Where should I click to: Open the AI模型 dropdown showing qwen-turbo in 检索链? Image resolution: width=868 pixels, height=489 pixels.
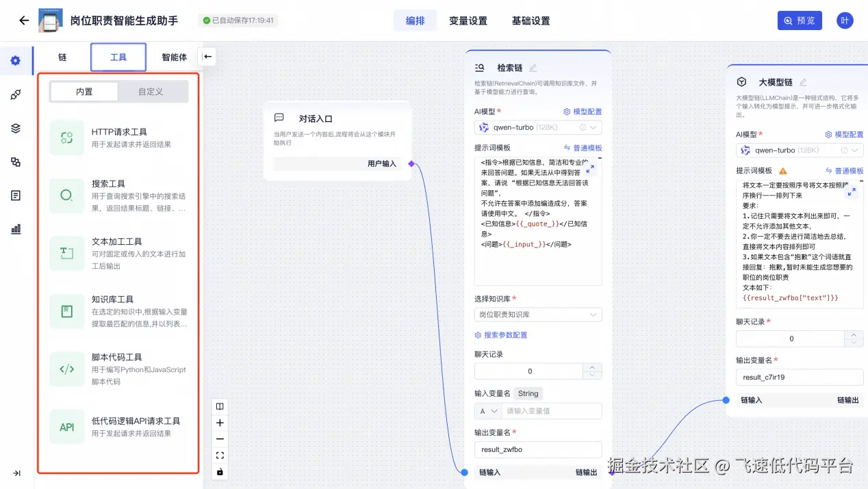coord(538,127)
